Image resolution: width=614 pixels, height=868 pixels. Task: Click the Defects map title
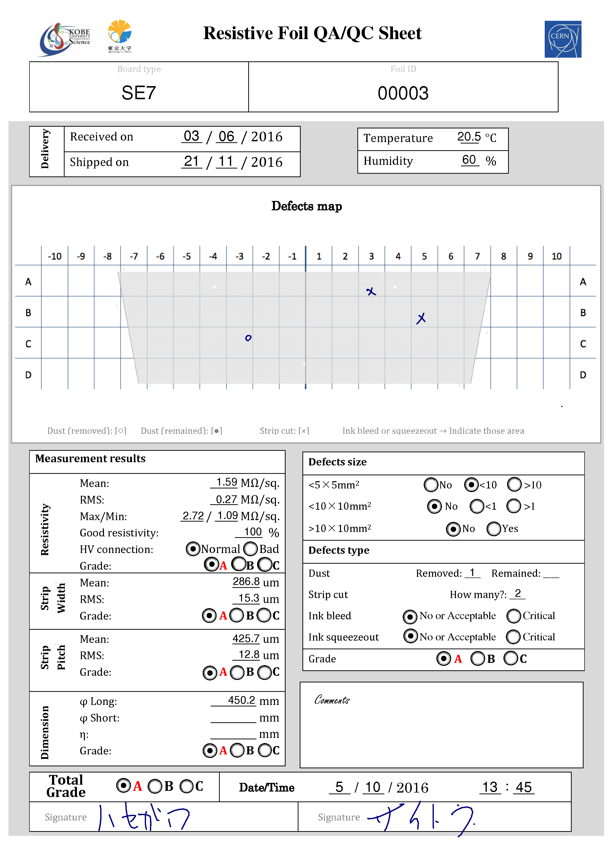(x=307, y=206)
